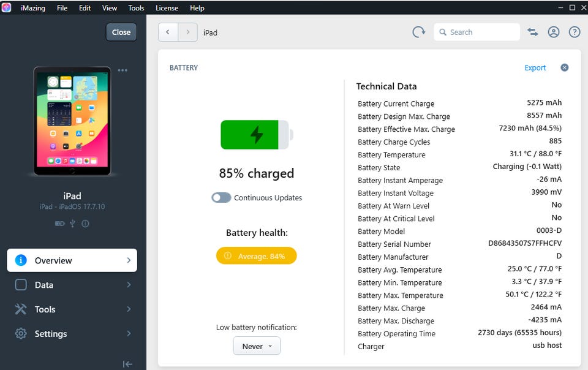The width and height of the screenshot is (588, 370).
Task: Open the three-dot device options menu
Action: 123,70
